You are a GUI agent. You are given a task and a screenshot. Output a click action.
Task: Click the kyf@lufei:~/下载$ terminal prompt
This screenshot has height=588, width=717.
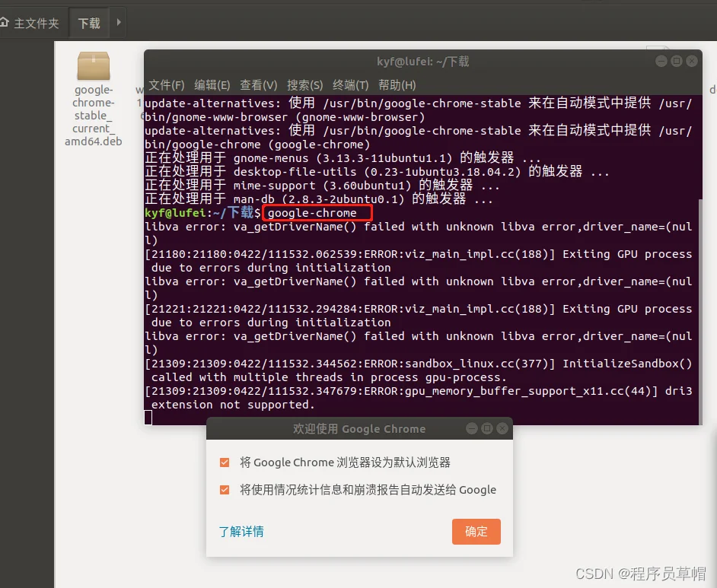(x=202, y=213)
